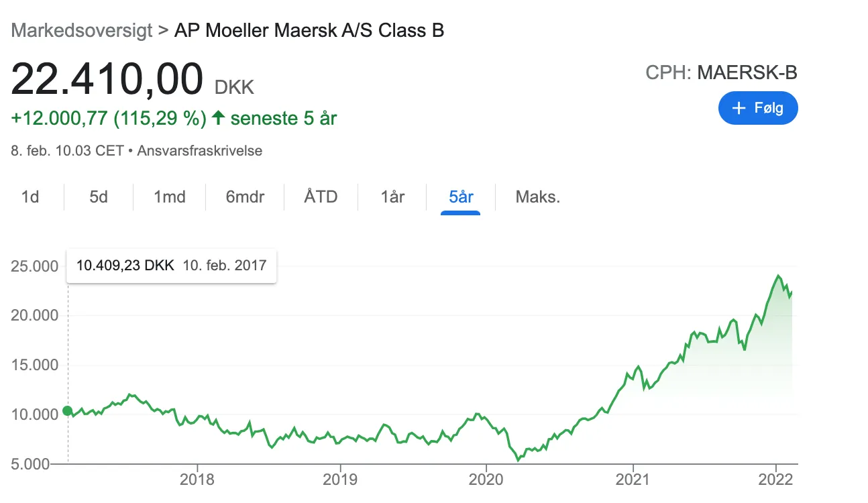Click the plus icon in Følg button
The width and height of the screenshot is (868, 503).
[x=739, y=108]
